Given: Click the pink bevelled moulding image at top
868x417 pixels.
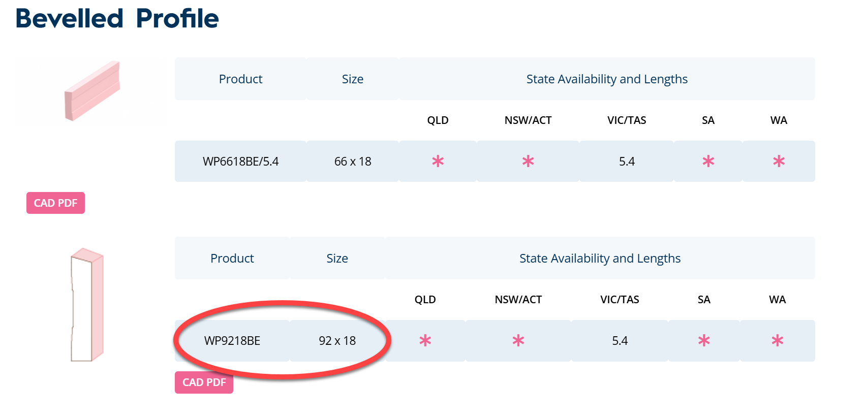Looking at the screenshot, I should [92, 91].
